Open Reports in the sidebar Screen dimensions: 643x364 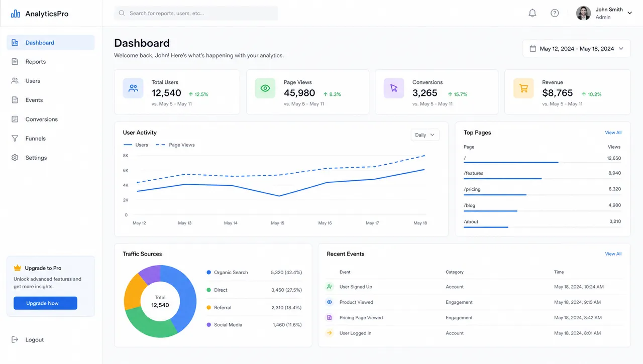tap(50, 62)
